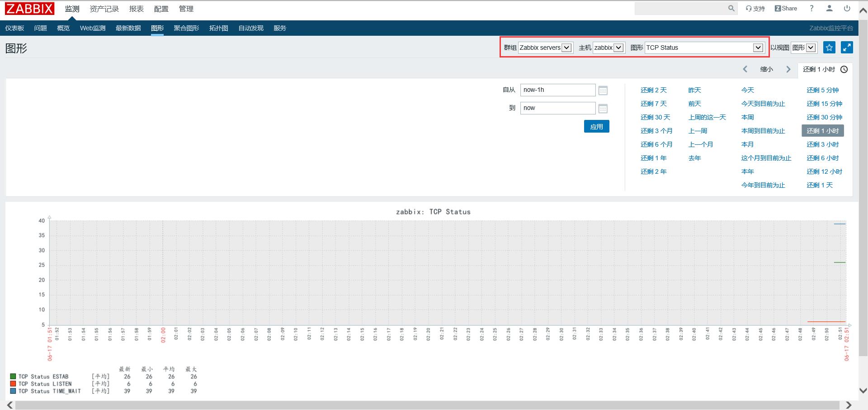This screenshot has height=410, width=868.
Task: Open the Zabbix Share link
Action: point(786,9)
